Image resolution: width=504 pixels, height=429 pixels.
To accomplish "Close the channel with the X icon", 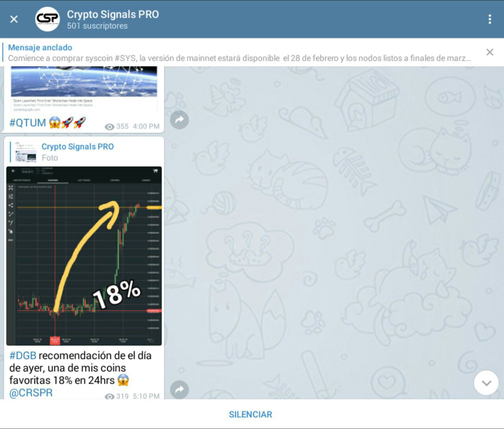I will [14, 19].
